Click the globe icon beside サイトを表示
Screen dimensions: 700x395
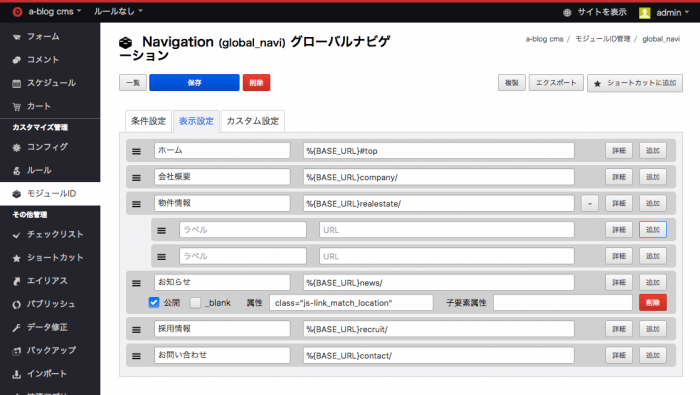567,12
